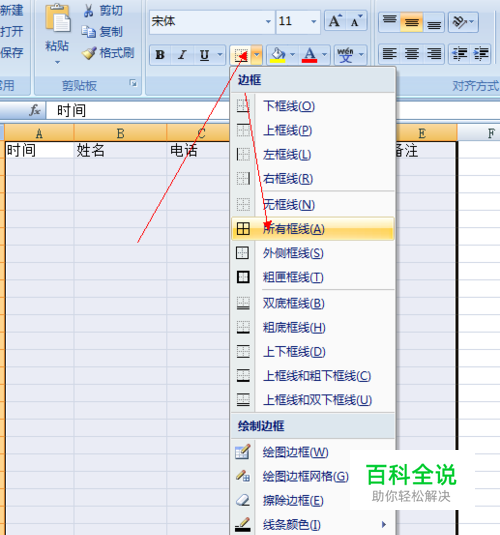500x535 pixels.
Task: Choose 上框线(P) top border
Action: coord(313,130)
